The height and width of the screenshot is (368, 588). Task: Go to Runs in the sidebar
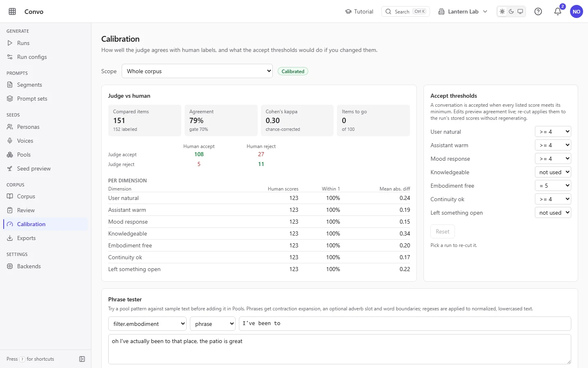[x=45, y=43]
